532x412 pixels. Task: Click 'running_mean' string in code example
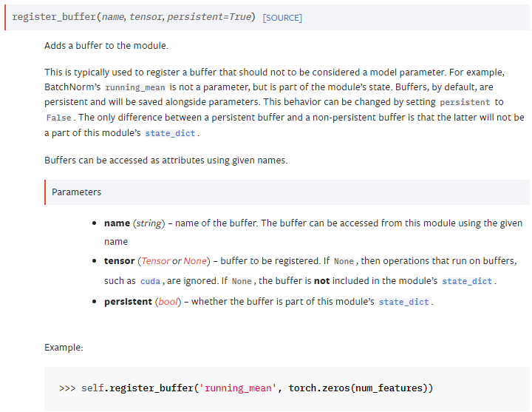(x=238, y=388)
